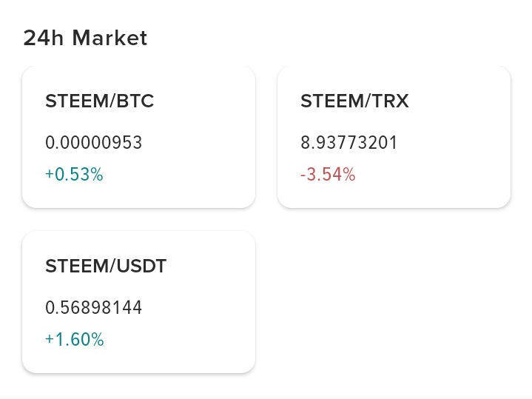Image resolution: width=532 pixels, height=399 pixels.
Task: Select the 0.56898144 price value
Action: 94,307
